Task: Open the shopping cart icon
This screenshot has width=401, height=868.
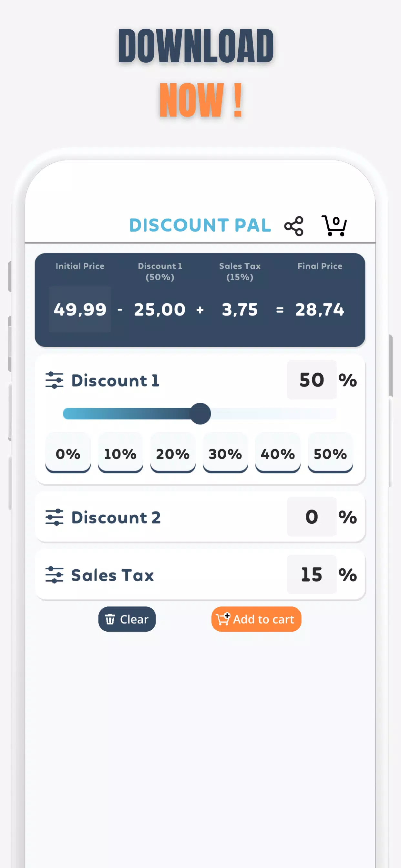Action: point(334,226)
